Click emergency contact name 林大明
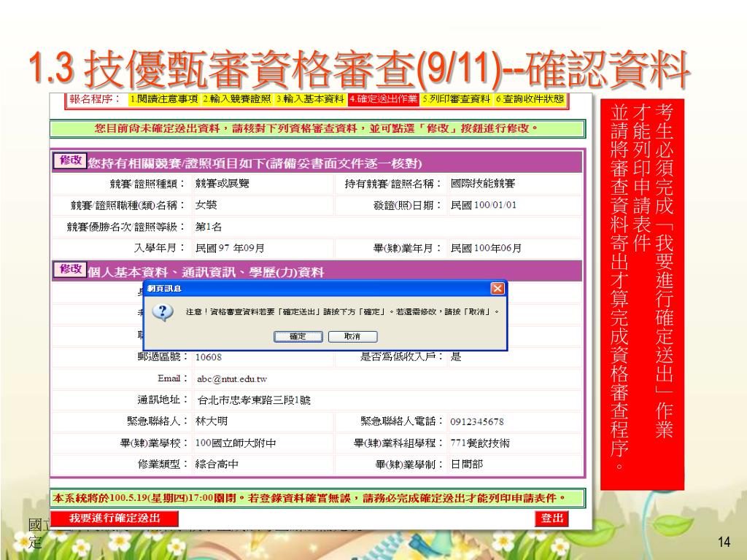The image size is (747, 560). [x=212, y=421]
